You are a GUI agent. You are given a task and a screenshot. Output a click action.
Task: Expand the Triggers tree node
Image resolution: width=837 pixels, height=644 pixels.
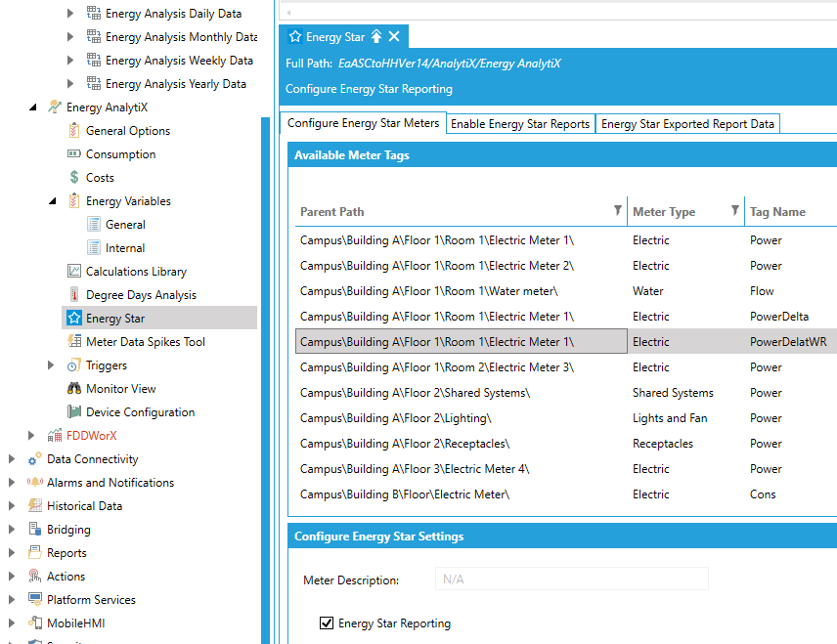tap(52, 365)
